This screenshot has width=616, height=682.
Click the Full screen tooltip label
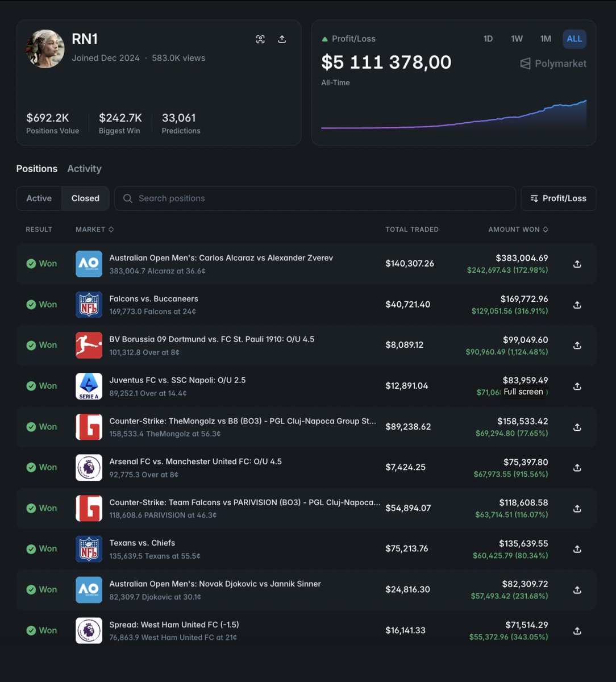tap(523, 392)
